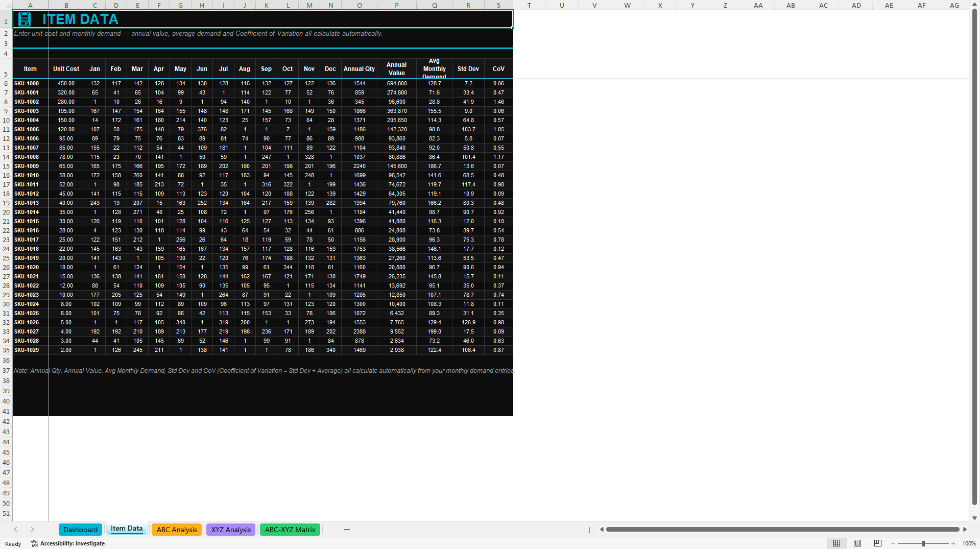Open the sheet tab options dots handle

pyautogui.click(x=589, y=530)
